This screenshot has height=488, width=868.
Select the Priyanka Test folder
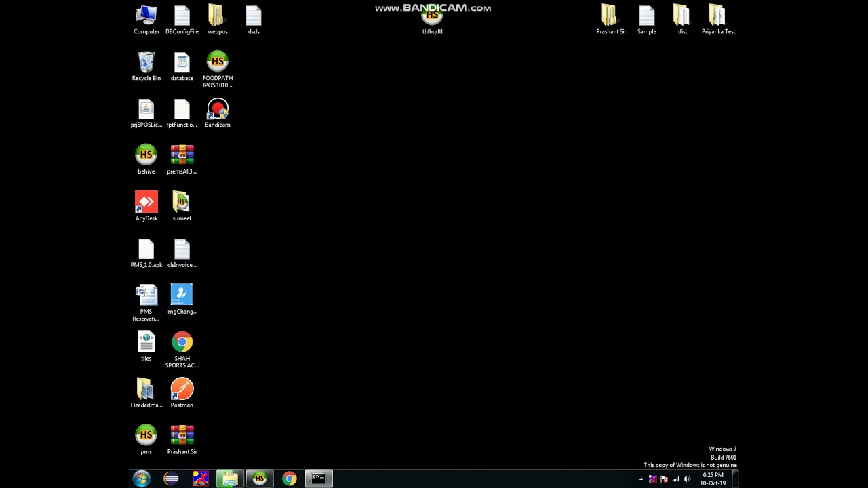[718, 20]
